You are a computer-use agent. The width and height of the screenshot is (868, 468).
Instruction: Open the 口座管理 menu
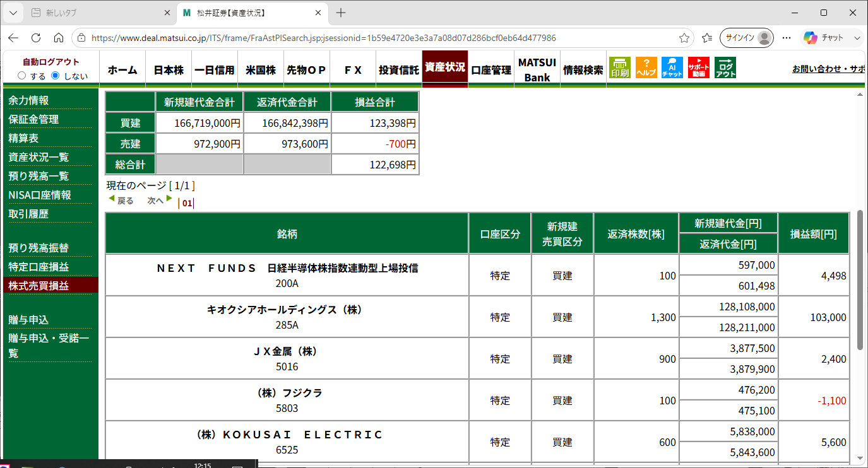click(491, 70)
